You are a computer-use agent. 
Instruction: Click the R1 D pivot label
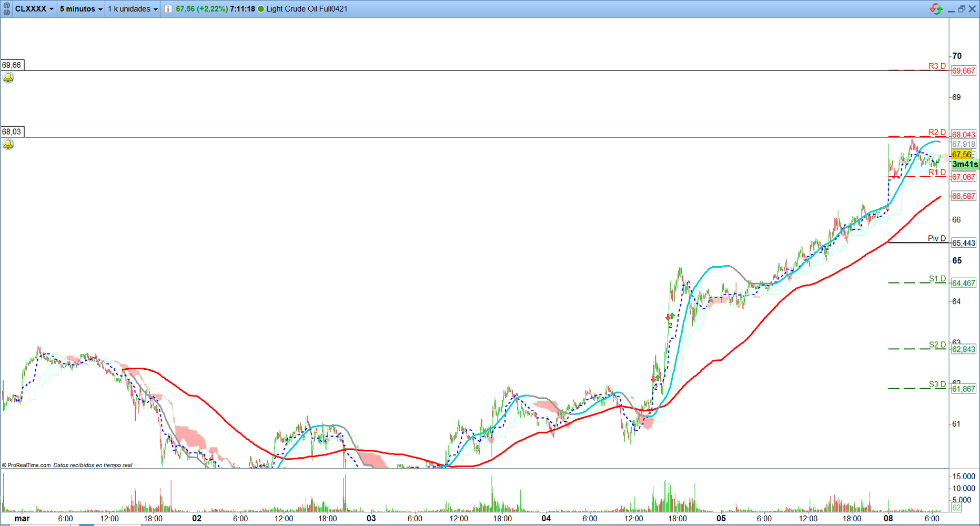click(937, 173)
